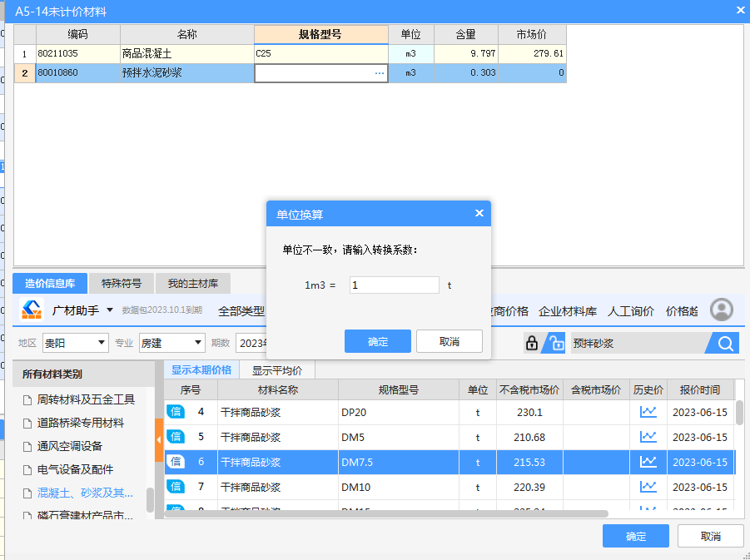
Task: Click the conversion factor input field
Action: click(394, 285)
